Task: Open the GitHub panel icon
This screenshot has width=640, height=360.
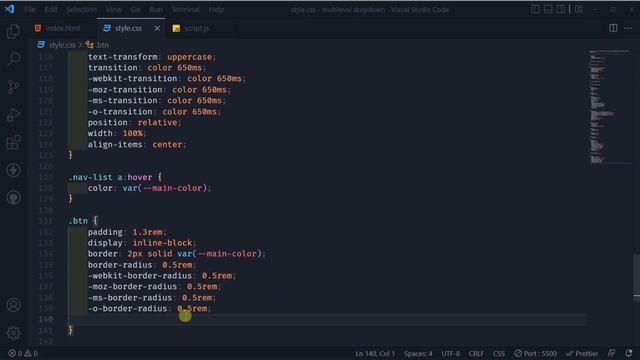Action: pos(13,198)
